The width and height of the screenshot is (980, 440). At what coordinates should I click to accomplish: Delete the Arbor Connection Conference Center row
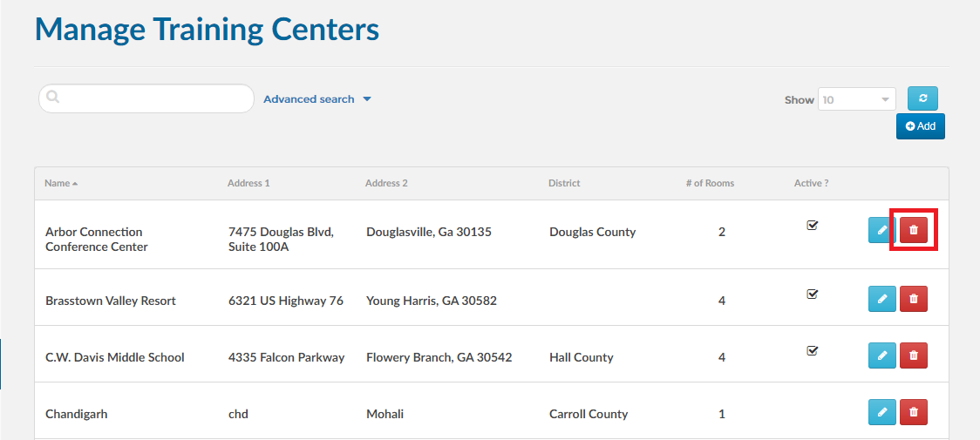click(914, 230)
